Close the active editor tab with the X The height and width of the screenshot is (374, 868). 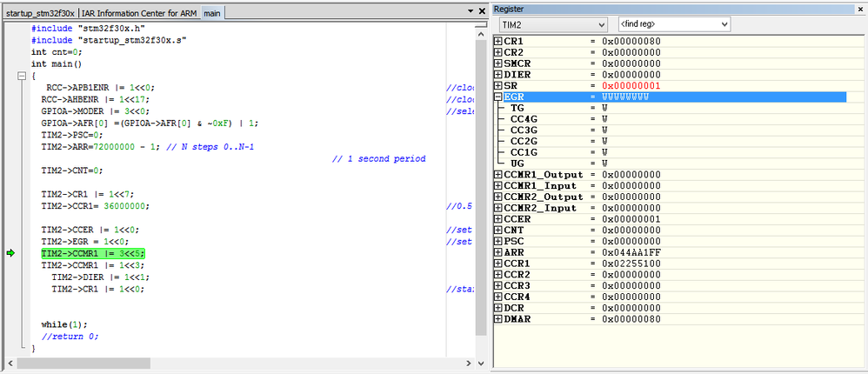(x=481, y=11)
